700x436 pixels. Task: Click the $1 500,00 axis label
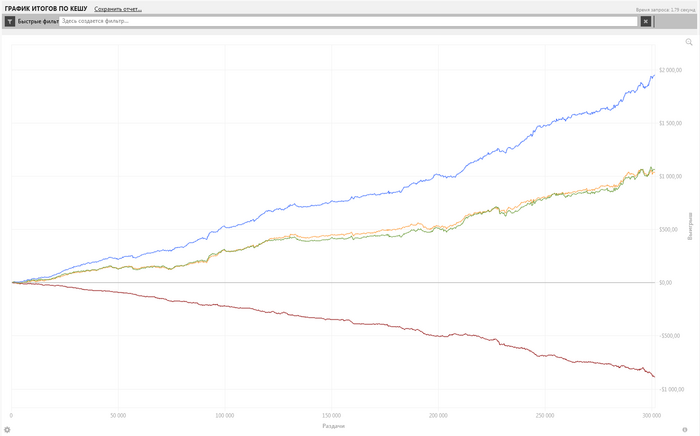coord(671,123)
